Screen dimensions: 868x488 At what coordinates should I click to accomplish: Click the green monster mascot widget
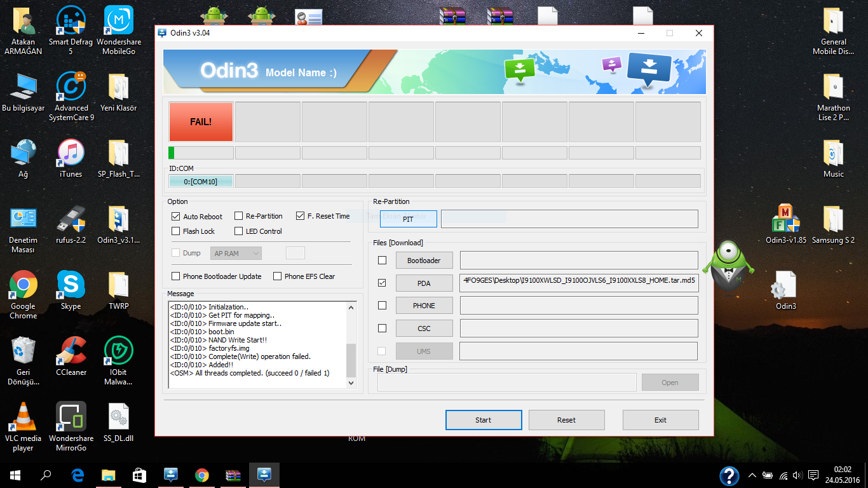(x=729, y=266)
